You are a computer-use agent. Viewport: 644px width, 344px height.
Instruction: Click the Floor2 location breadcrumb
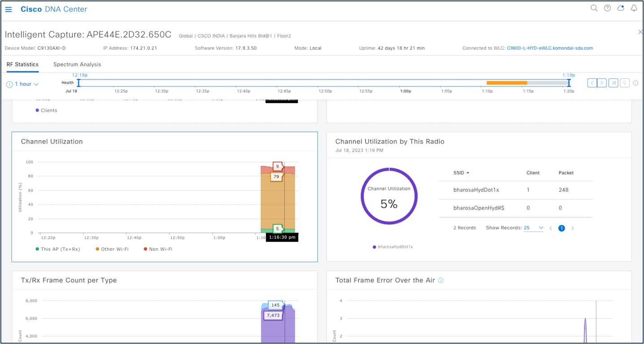coord(284,36)
